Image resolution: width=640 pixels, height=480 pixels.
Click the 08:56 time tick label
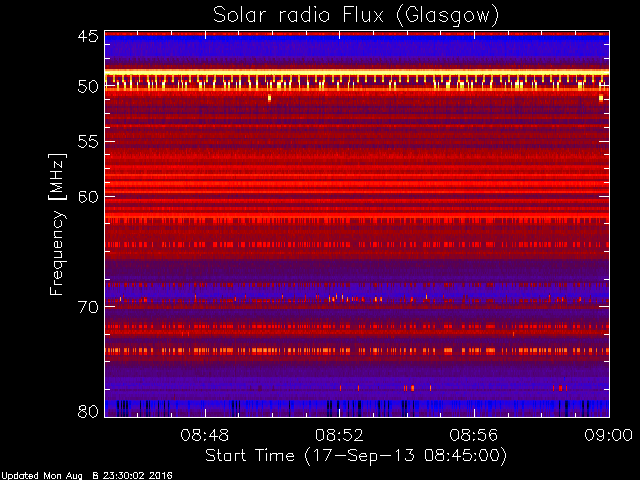(x=474, y=435)
